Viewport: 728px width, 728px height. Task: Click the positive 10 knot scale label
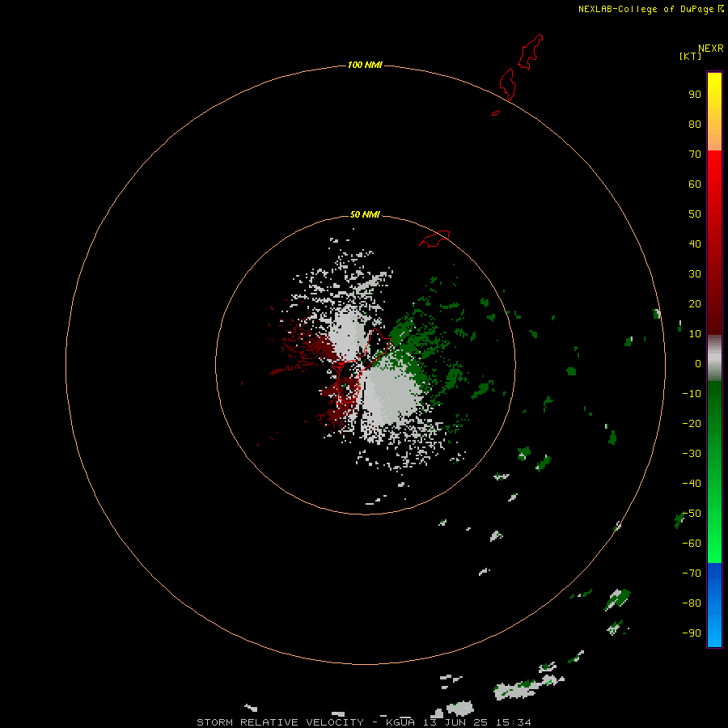[x=695, y=334]
